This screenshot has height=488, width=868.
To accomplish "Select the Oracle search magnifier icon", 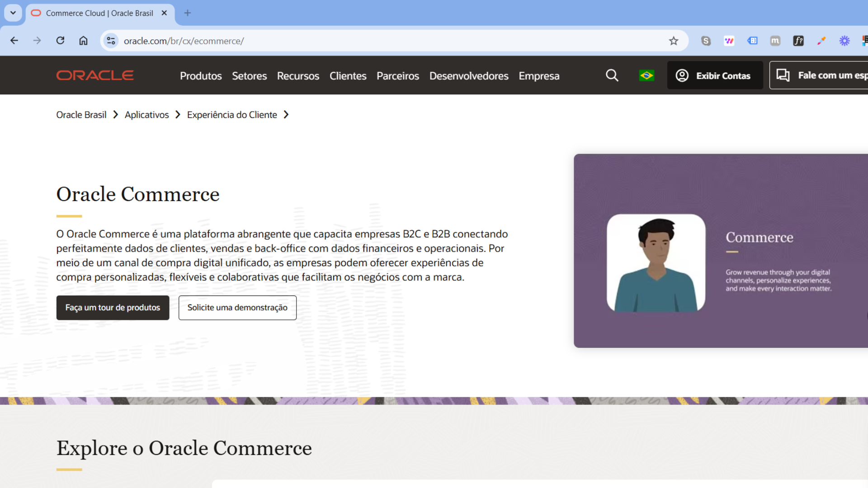I will [x=612, y=75].
